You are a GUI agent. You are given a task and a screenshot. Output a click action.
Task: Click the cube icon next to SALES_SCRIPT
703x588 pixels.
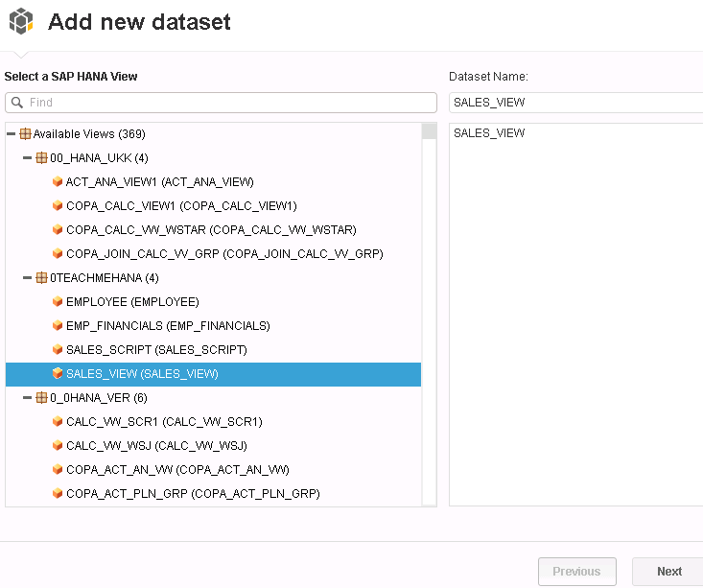[58, 349]
